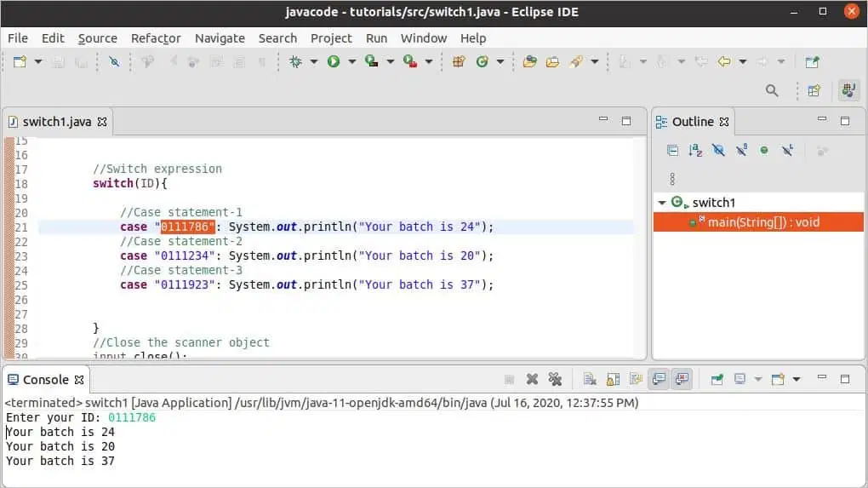
Task: Start debugging with the bug icon
Action: pyautogui.click(x=295, y=61)
